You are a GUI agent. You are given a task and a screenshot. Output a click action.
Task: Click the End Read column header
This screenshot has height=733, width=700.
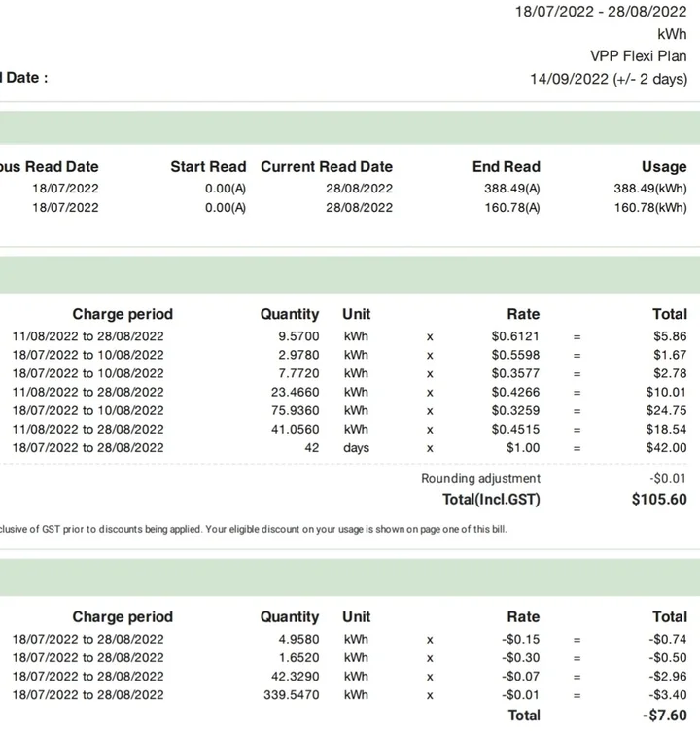coord(506,167)
